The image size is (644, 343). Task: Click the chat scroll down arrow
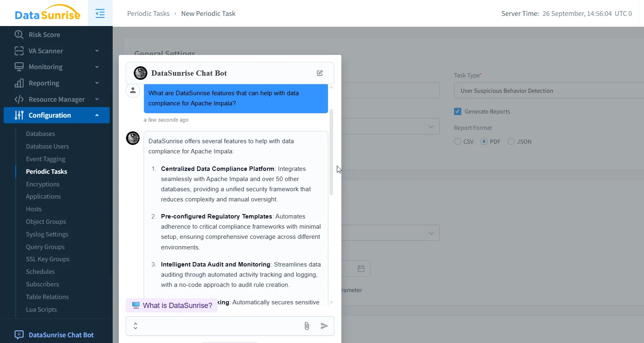click(x=331, y=303)
